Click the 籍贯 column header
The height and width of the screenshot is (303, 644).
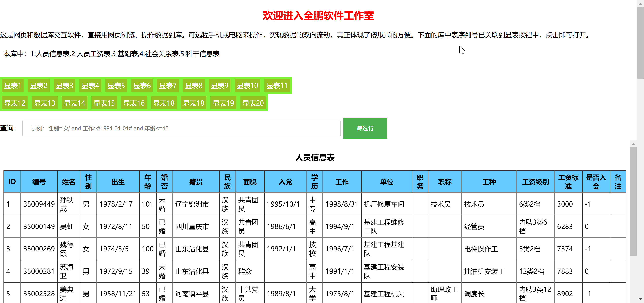point(196,182)
